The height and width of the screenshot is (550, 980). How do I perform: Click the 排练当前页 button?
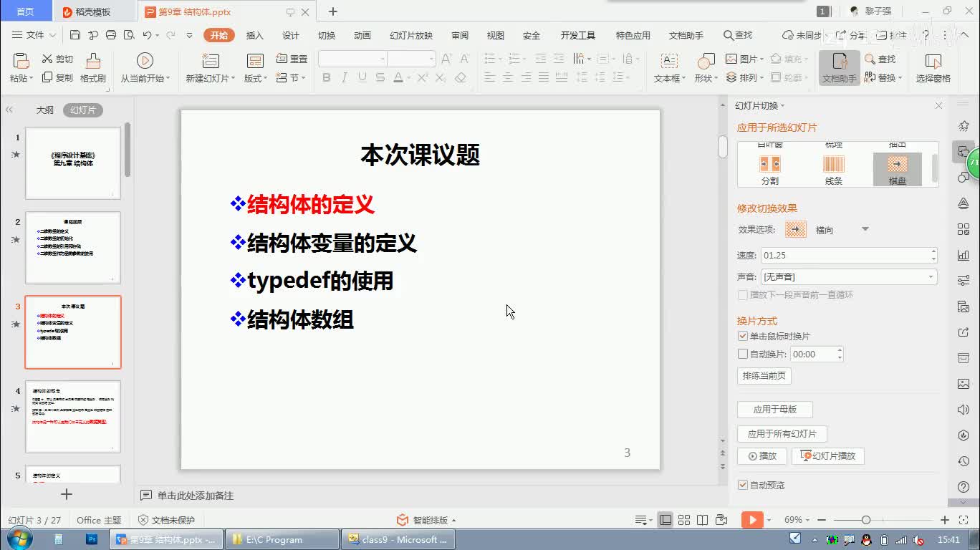tap(764, 375)
